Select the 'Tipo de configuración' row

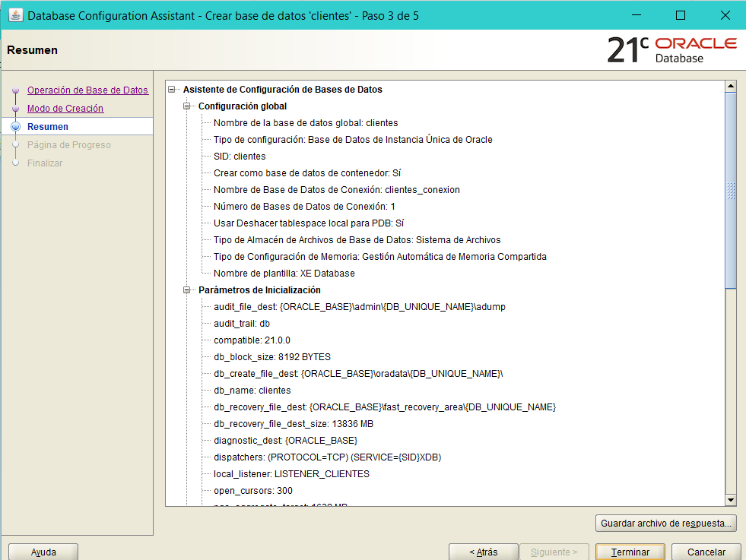coord(353,140)
